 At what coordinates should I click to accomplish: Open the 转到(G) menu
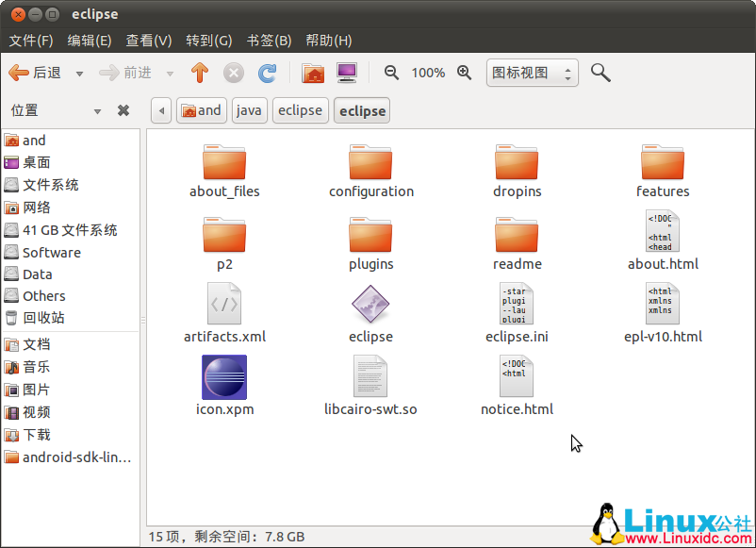tap(208, 41)
